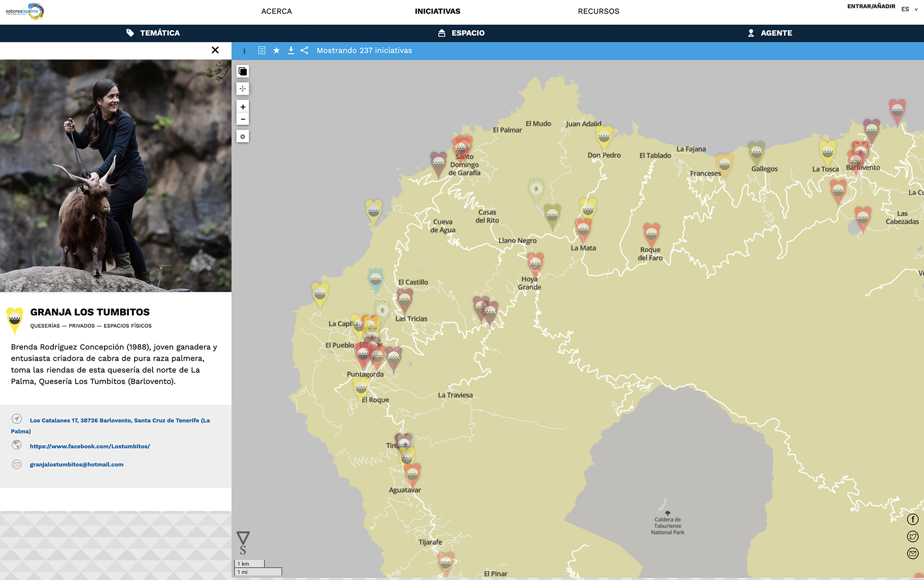Close the Granja Los Tumbitos panel
The height and width of the screenshot is (580, 924).
coord(215,50)
